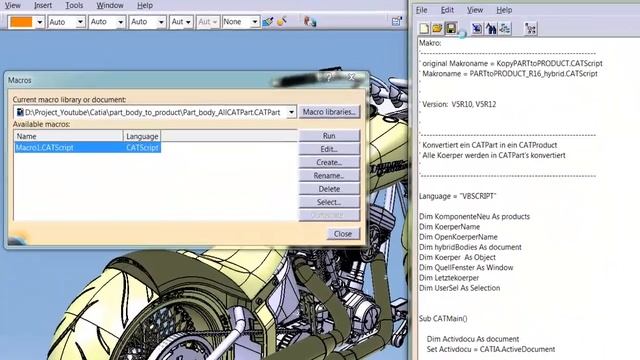
Task: Open the None layer dropdown
Action: pos(254,22)
